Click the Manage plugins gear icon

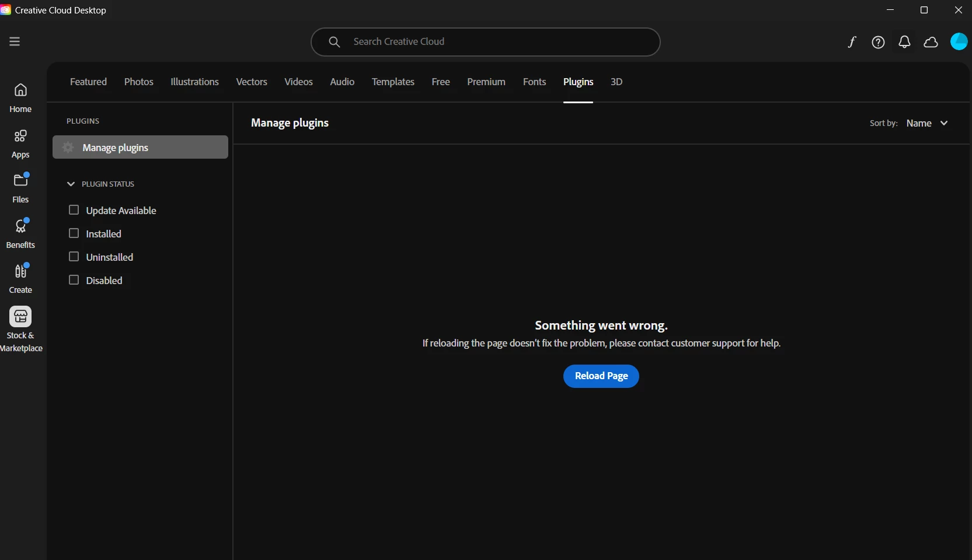pyautogui.click(x=68, y=148)
